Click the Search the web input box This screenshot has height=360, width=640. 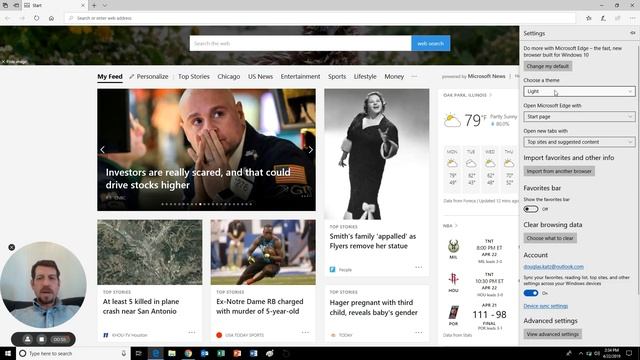pyautogui.click(x=300, y=43)
